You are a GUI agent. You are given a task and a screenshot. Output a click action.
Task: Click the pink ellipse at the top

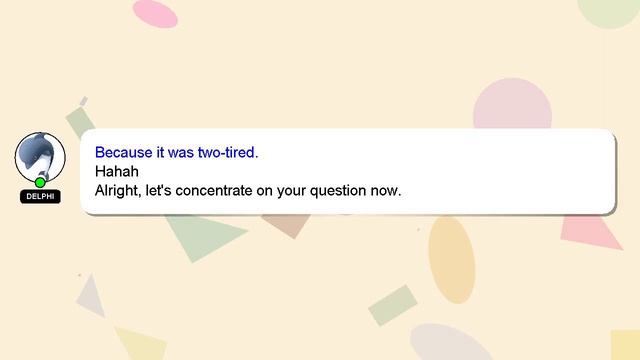click(155, 13)
